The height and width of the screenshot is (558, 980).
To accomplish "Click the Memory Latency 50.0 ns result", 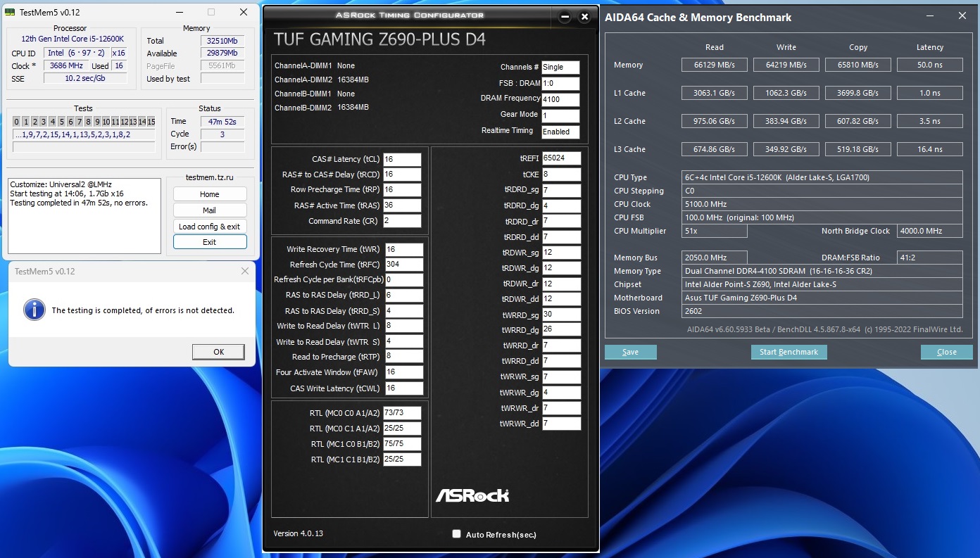I will click(929, 65).
